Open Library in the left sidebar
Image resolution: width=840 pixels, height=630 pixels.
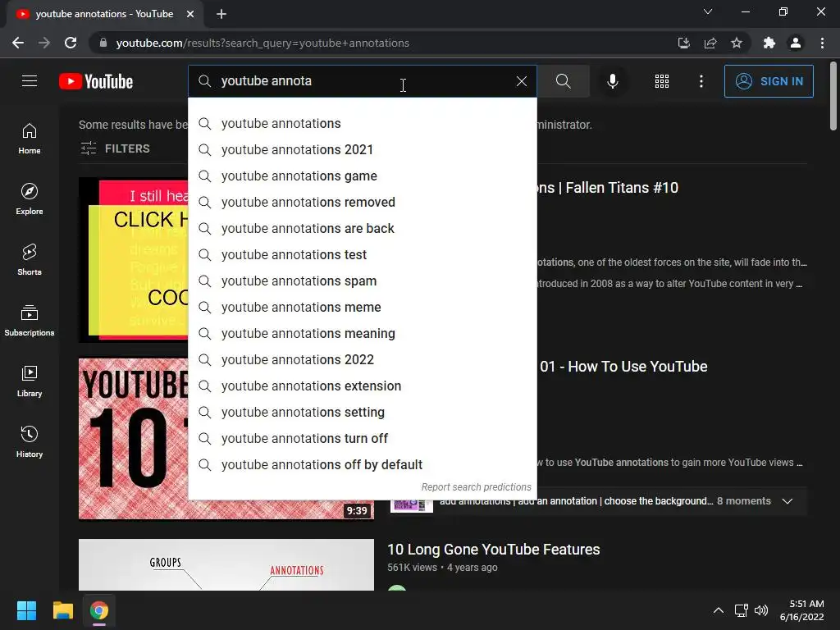(30, 381)
